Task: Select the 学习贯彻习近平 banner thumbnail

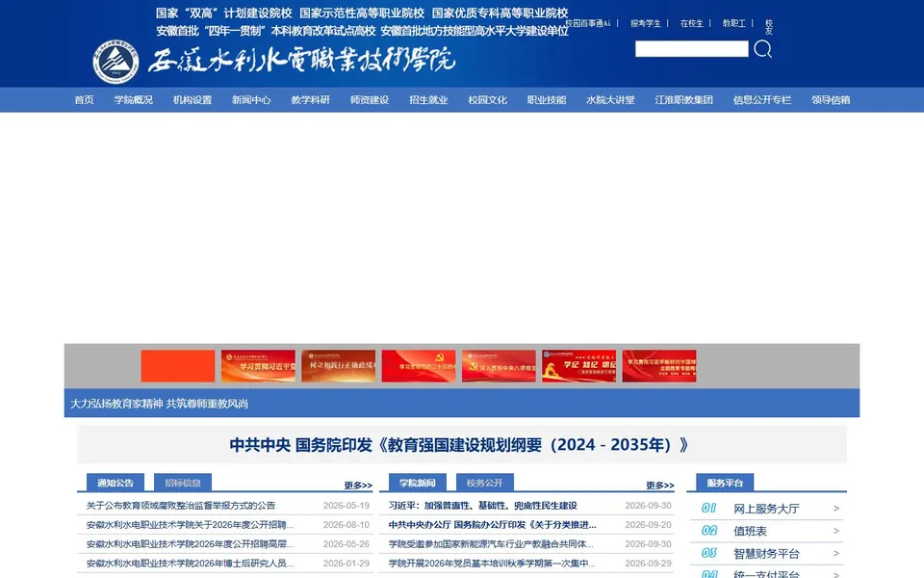Action: (258, 366)
